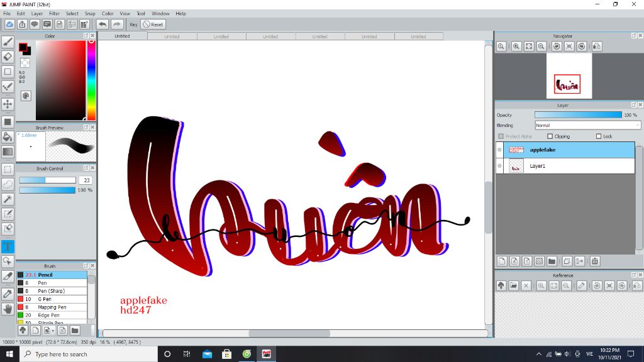Click the canvas horizontal scrollbar
644x362 pixels.
(x=289, y=333)
